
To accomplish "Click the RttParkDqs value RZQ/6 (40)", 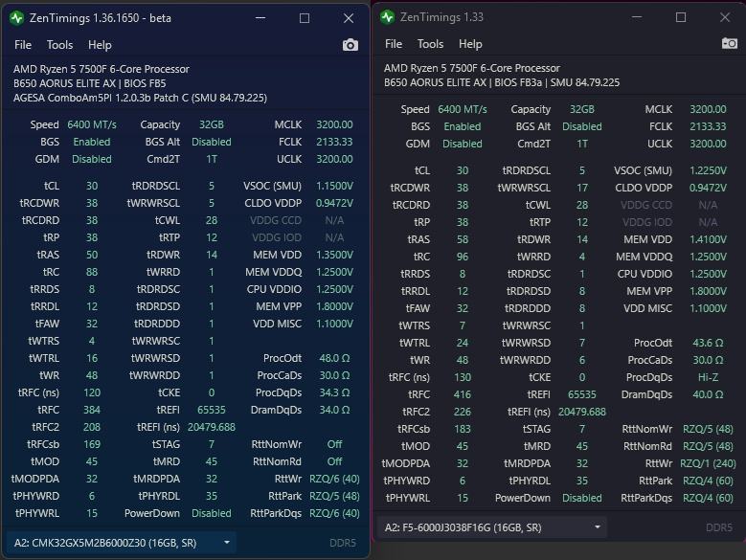I will (334, 513).
